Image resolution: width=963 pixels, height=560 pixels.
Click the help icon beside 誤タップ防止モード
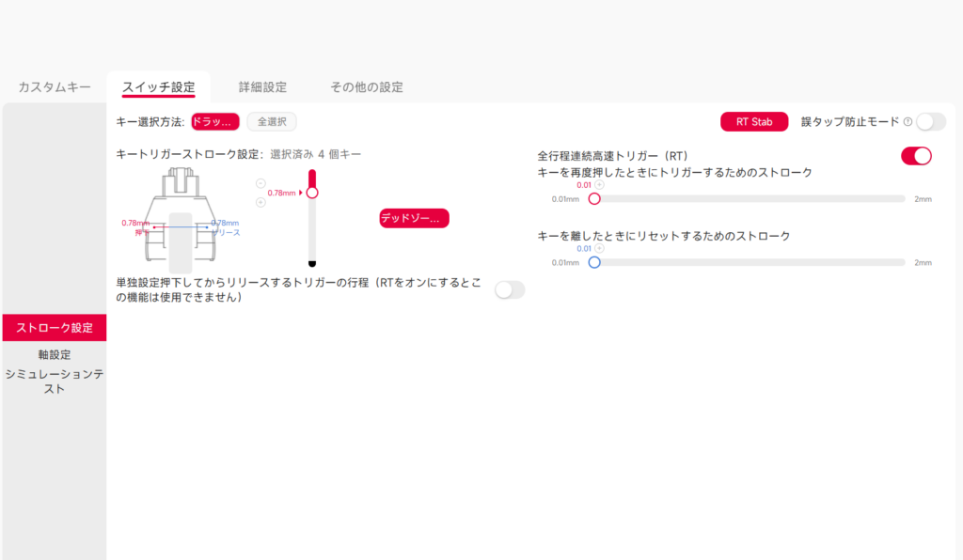(908, 122)
